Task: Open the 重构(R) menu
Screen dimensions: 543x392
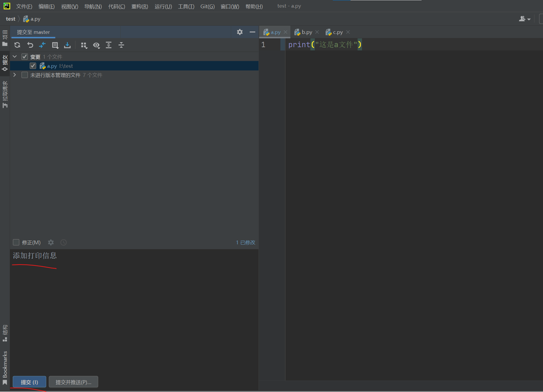Action: [140, 6]
